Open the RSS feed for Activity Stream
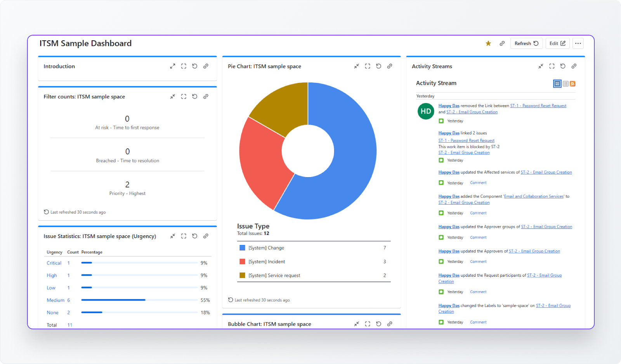Image resolution: width=621 pixels, height=364 pixels. click(x=573, y=83)
